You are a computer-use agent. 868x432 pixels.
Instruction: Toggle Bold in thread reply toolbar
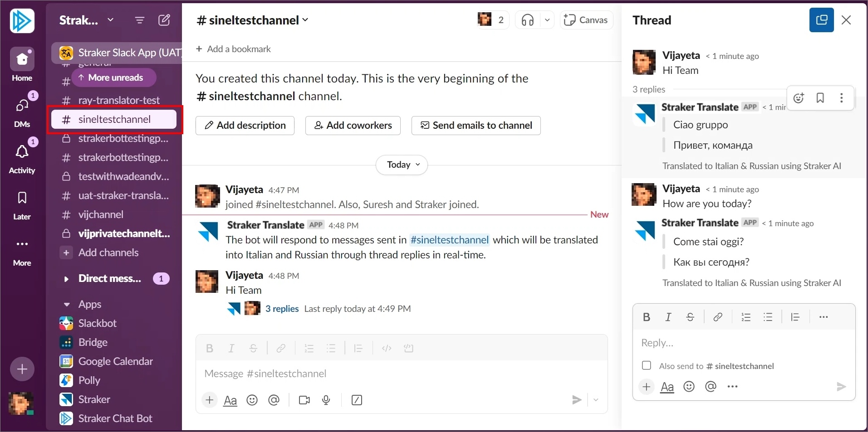647,317
